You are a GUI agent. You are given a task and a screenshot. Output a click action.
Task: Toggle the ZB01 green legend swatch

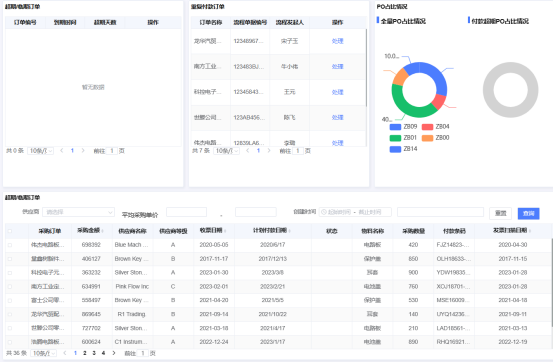click(395, 138)
